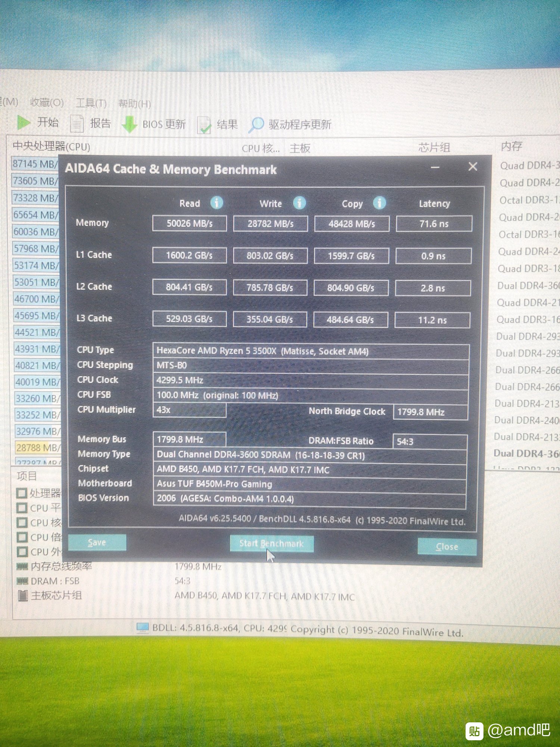Click the green Start (开始) play icon
Screen dimensions: 560x747
click(23, 123)
